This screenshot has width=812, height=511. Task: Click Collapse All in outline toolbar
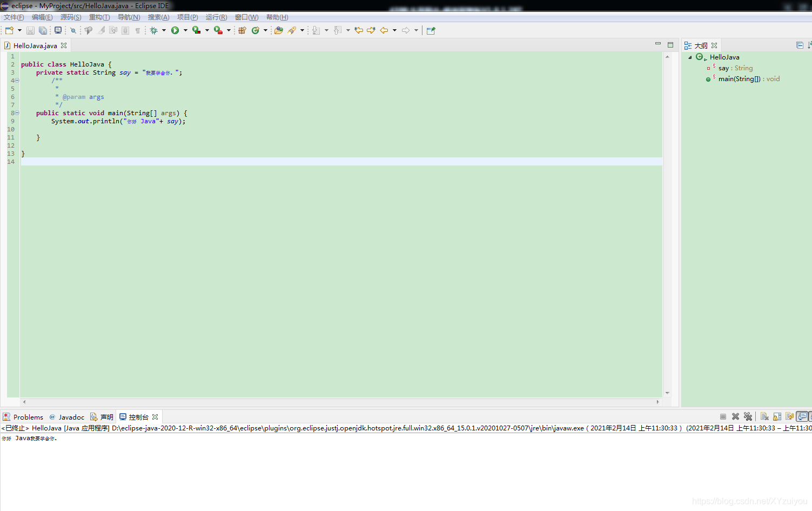click(800, 45)
